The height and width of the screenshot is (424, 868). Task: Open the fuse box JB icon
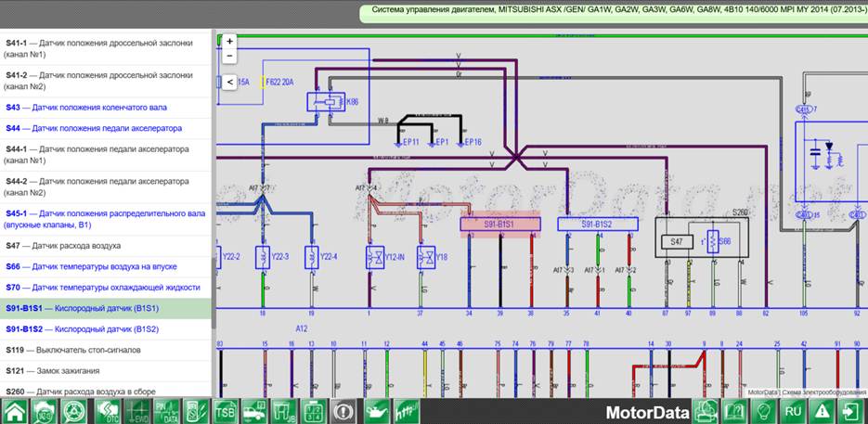point(286,411)
